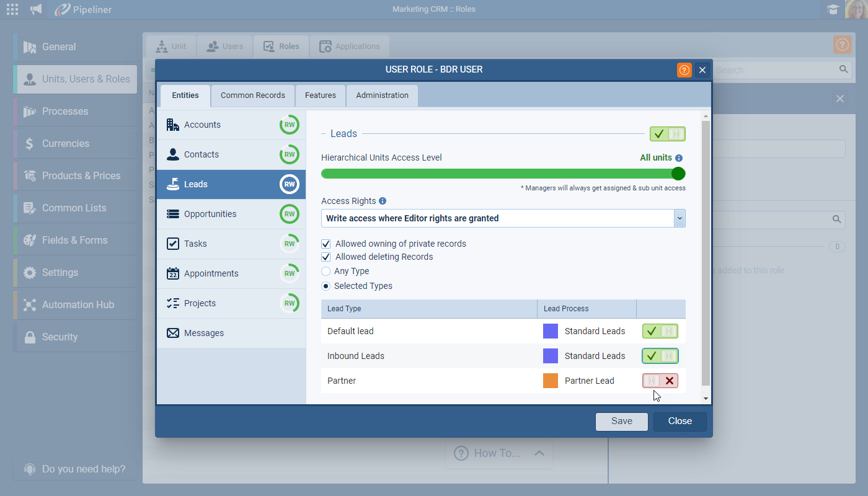Expand the How To panel chevron

pyautogui.click(x=539, y=453)
